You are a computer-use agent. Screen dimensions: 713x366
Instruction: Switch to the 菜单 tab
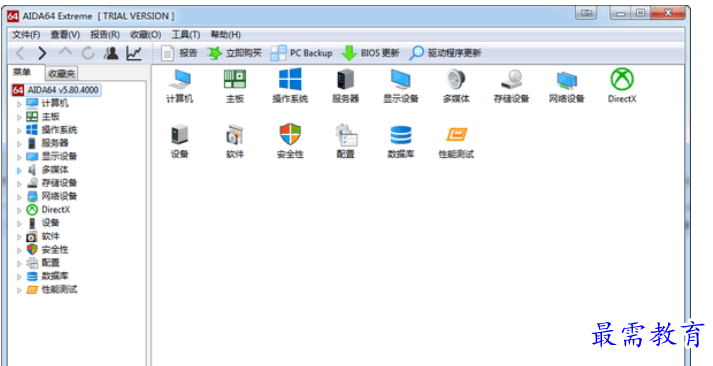point(22,72)
